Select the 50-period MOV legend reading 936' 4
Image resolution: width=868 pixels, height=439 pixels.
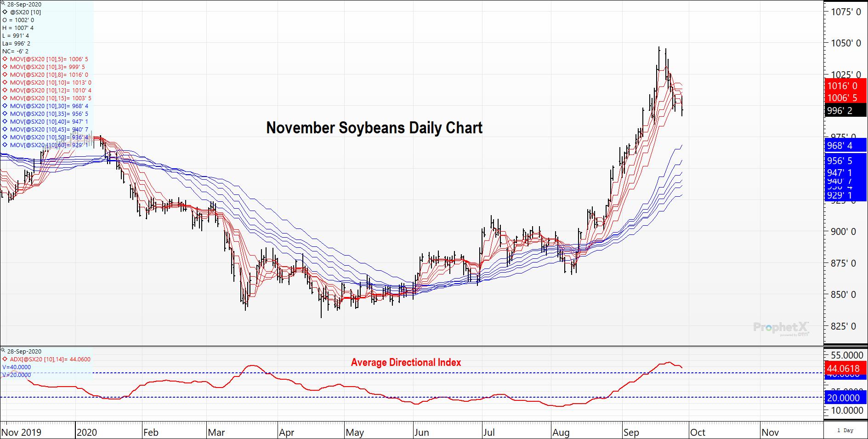point(49,137)
